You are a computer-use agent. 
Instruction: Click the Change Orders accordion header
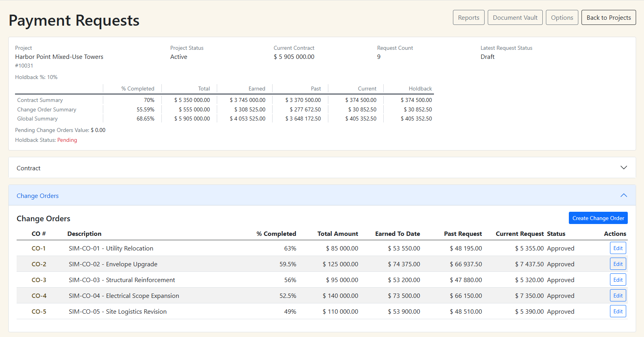click(38, 196)
